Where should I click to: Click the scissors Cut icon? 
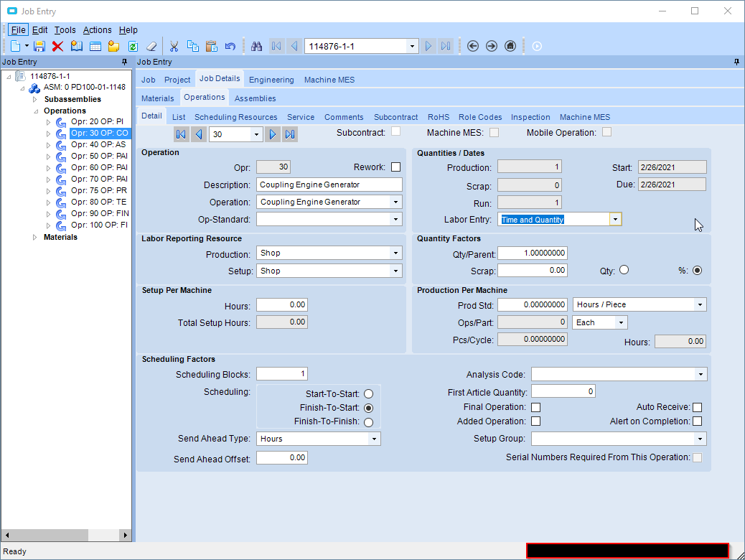pos(174,46)
